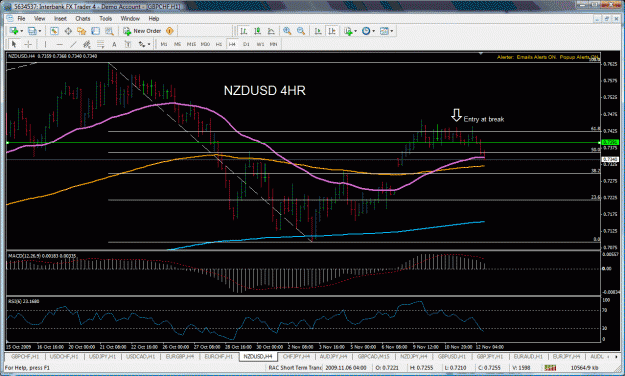Switch to the EURGBP,H4 chart tab
Screen dimensions: 625x376
[180, 356]
